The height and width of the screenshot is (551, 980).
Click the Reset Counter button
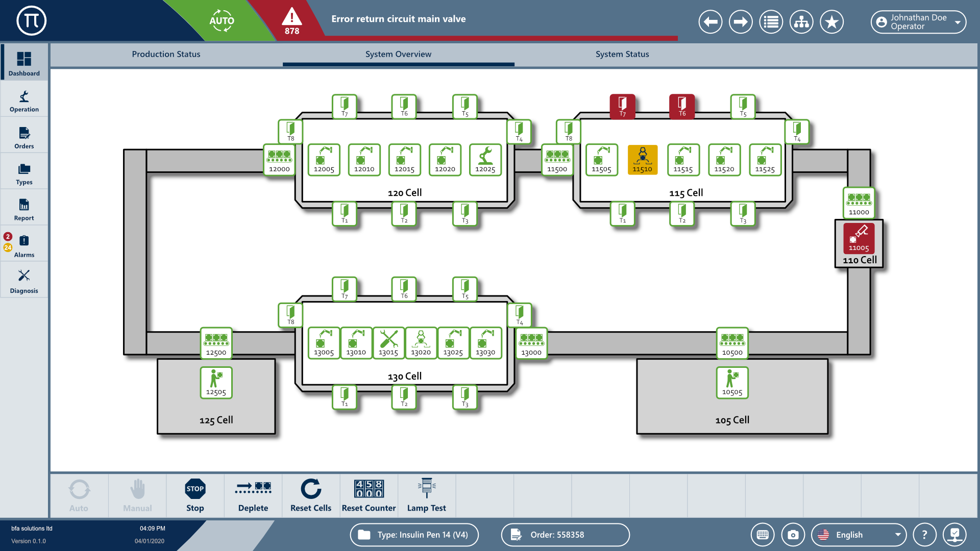pyautogui.click(x=369, y=495)
